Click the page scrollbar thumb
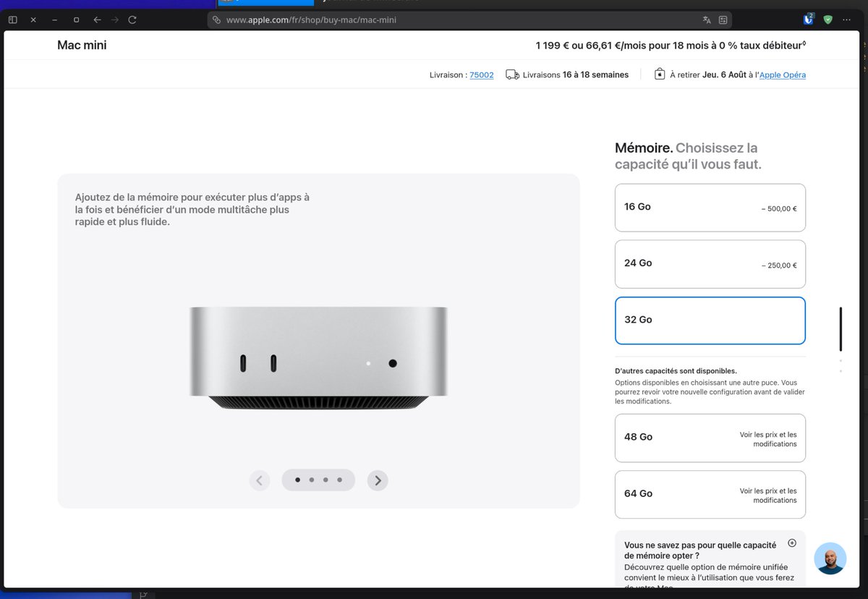 click(841, 329)
